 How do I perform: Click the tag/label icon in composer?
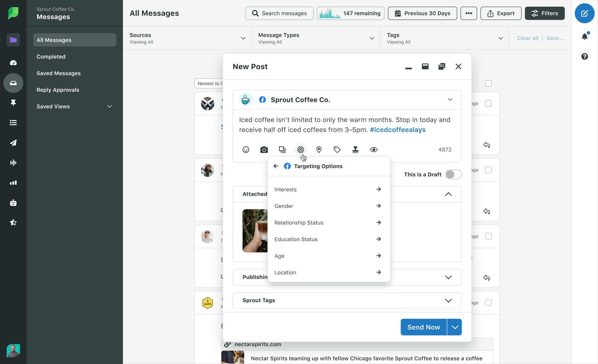337,149
